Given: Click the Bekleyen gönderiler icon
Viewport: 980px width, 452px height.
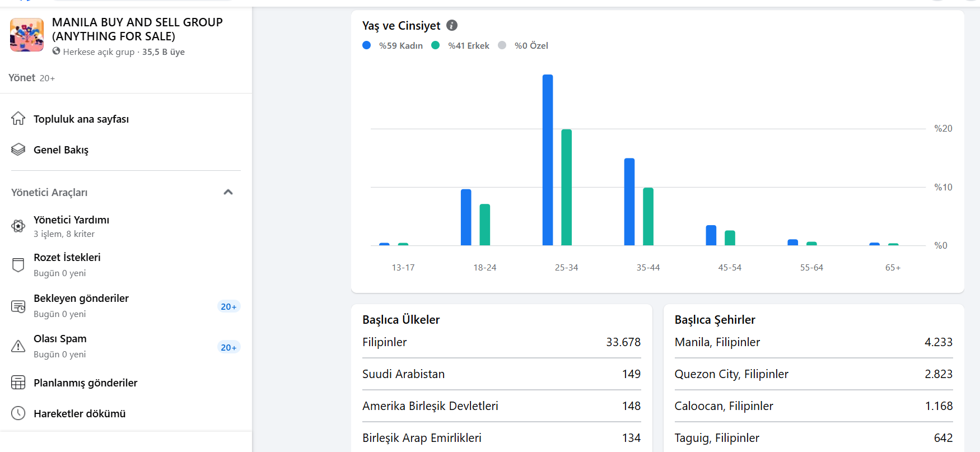Looking at the screenshot, I should click(x=18, y=306).
